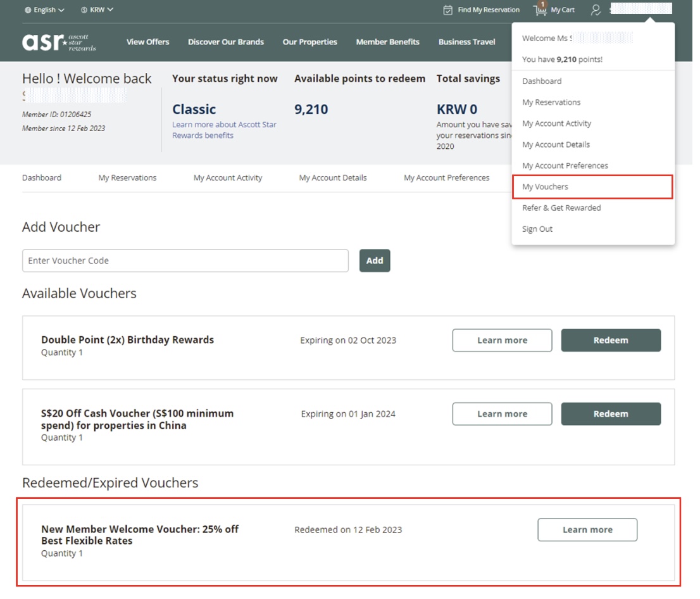The width and height of the screenshot is (700, 599).
Task: Click the shopping cart icon
Action: [x=540, y=9]
